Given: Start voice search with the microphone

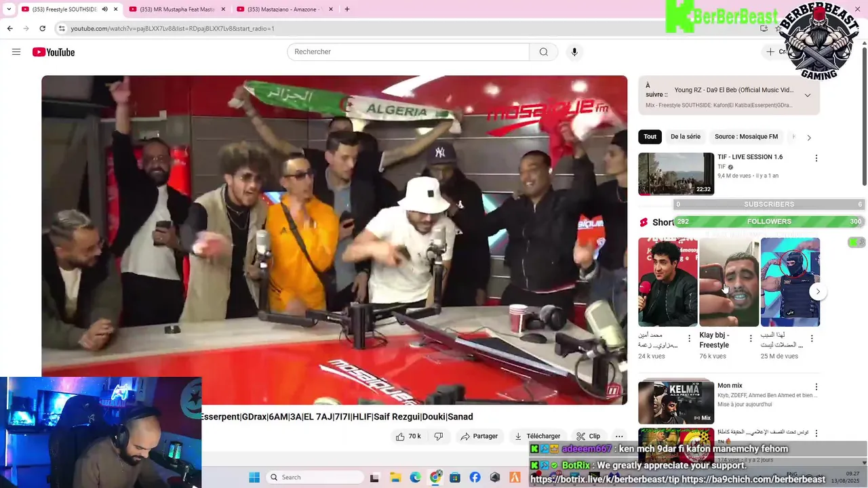Looking at the screenshot, I should (574, 52).
